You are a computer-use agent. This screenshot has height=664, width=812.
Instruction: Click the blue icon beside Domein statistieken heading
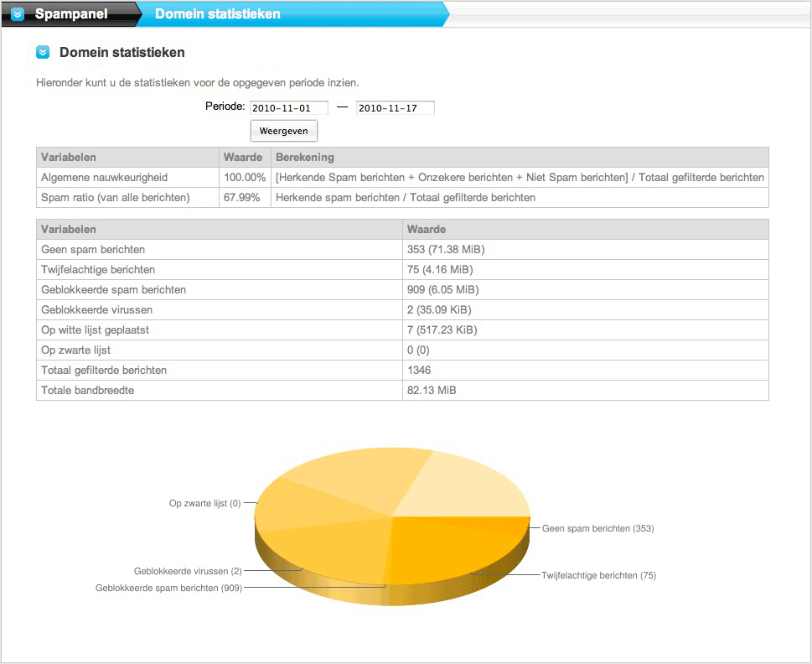click(x=43, y=52)
